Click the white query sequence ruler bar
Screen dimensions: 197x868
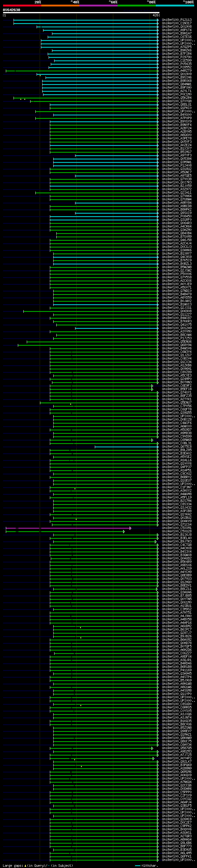point(81,12)
